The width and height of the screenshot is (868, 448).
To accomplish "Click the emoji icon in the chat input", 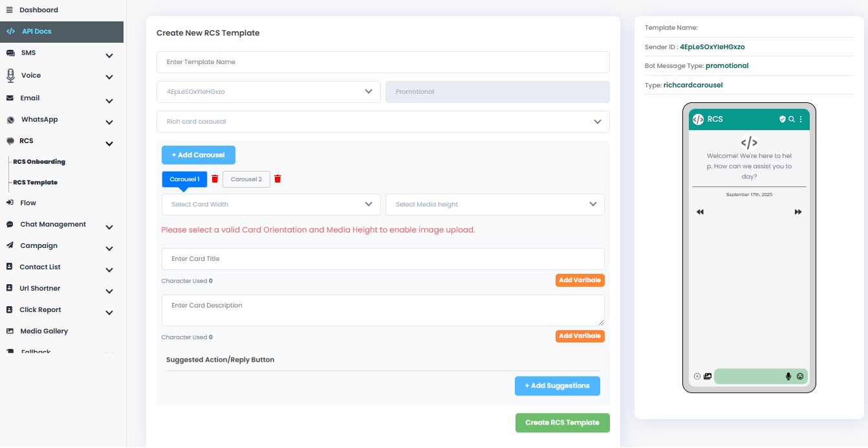I will pos(800,376).
